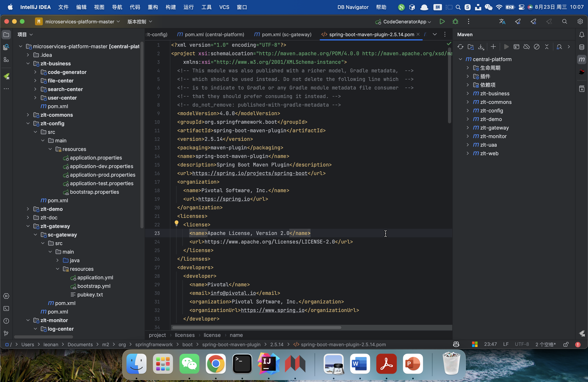Open more run actions vertical dots
Screen dimensions: 588x382
[x=468, y=22]
